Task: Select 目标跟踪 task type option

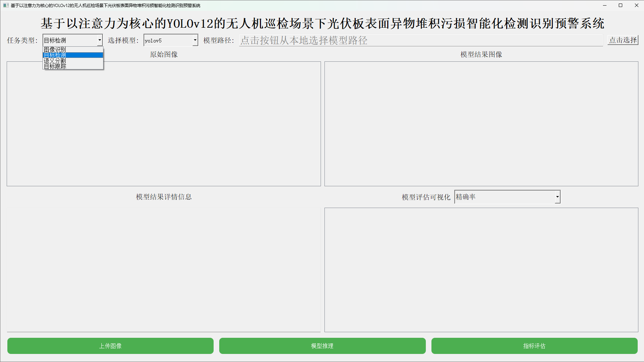Action: click(x=73, y=66)
